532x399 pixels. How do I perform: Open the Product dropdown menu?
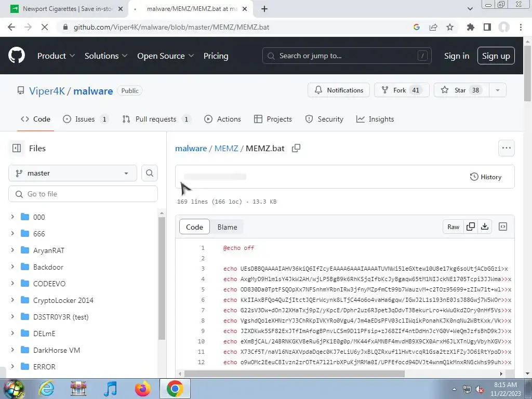point(56,56)
